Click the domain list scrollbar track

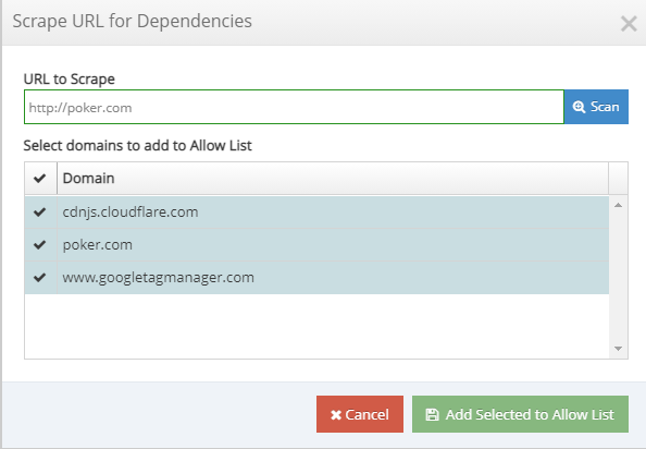pos(618,277)
